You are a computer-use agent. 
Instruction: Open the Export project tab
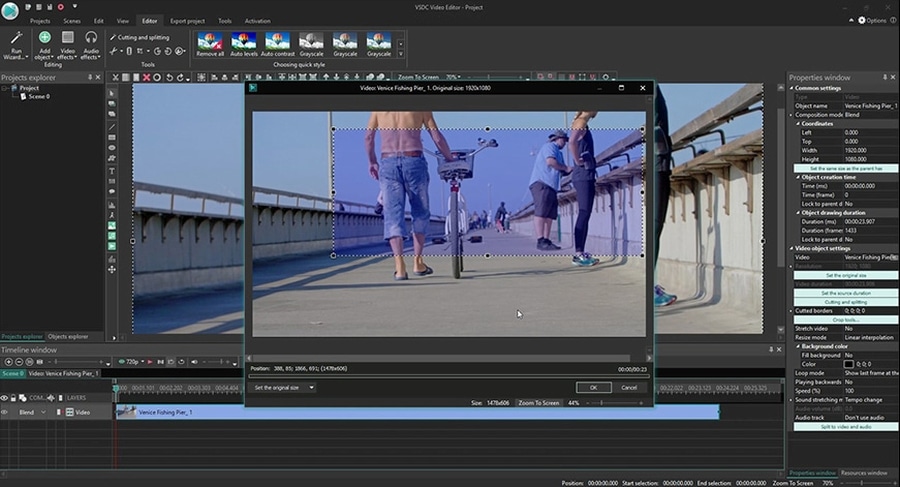tap(186, 20)
